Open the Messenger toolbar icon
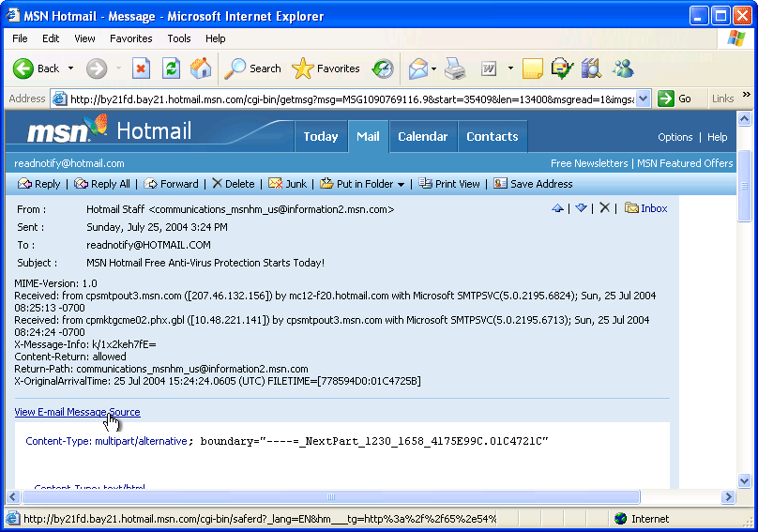The height and width of the screenshot is (532, 758). [623, 68]
